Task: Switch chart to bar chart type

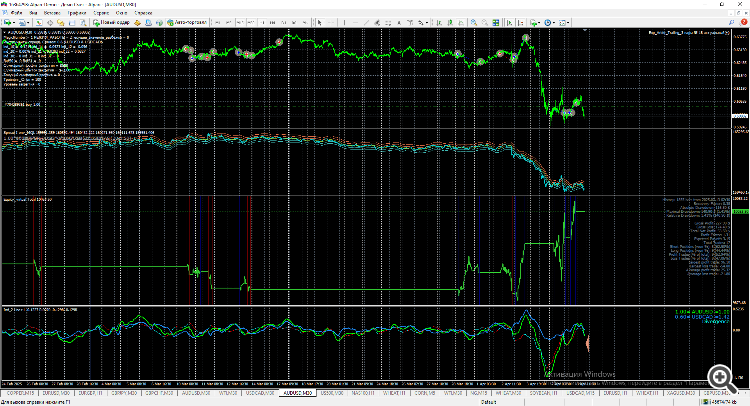Action: pyautogui.click(x=439, y=22)
